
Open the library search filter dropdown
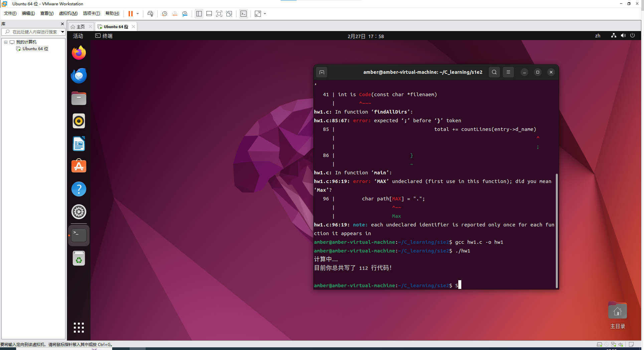point(62,32)
